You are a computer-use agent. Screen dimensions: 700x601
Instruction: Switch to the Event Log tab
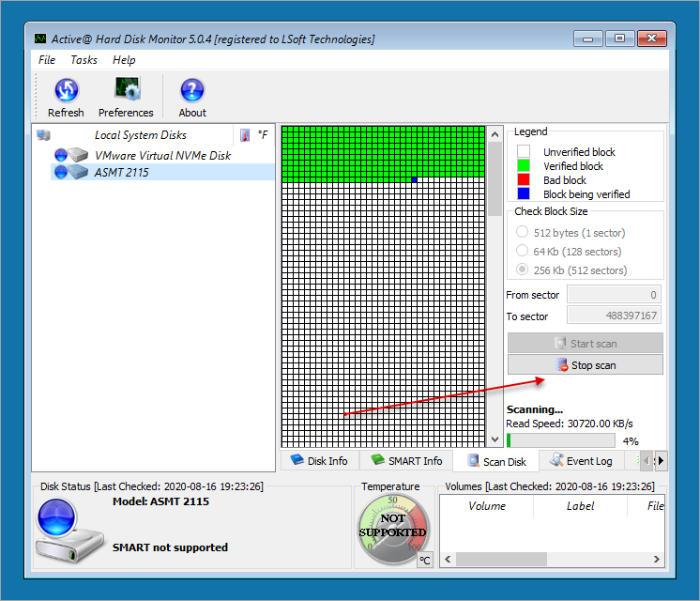click(x=582, y=461)
